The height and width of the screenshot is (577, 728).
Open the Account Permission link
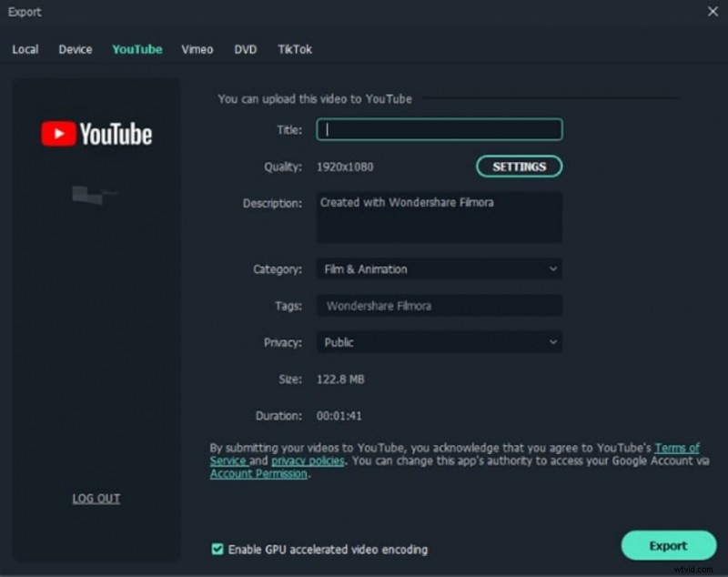pos(258,473)
